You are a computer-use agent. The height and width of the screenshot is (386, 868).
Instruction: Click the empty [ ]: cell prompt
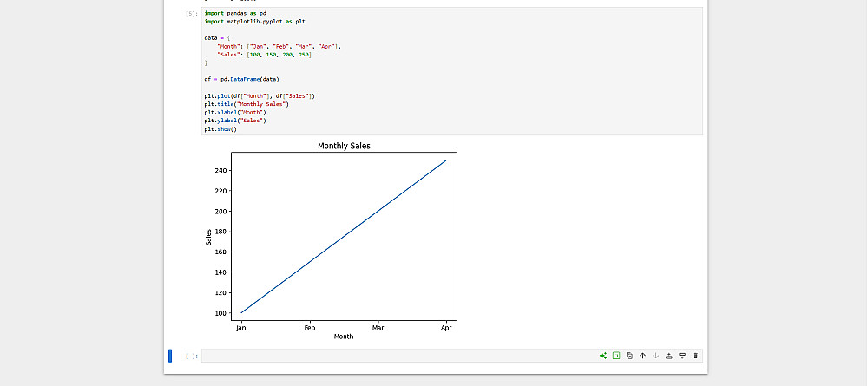[192, 356]
